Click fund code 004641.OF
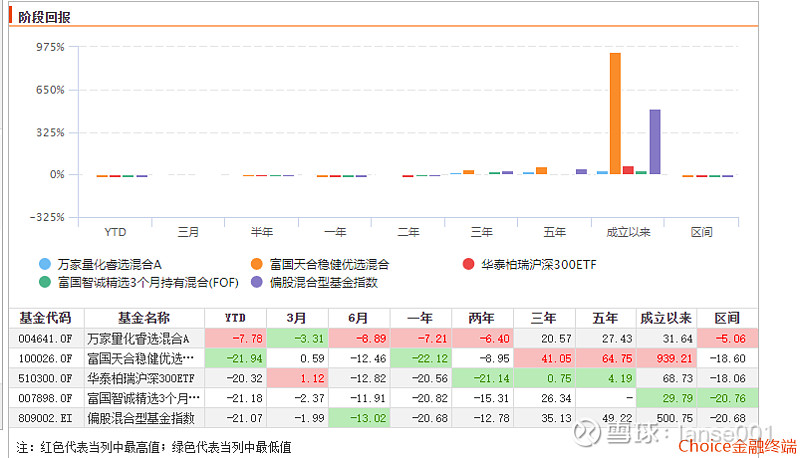This screenshot has width=800, height=458. coord(45,339)
